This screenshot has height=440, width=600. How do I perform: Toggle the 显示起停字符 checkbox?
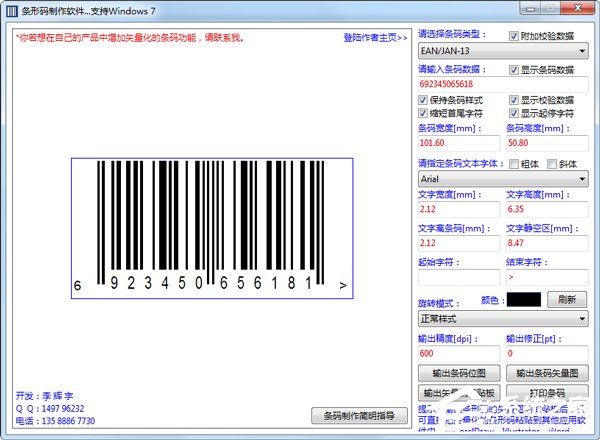[514, 113]
